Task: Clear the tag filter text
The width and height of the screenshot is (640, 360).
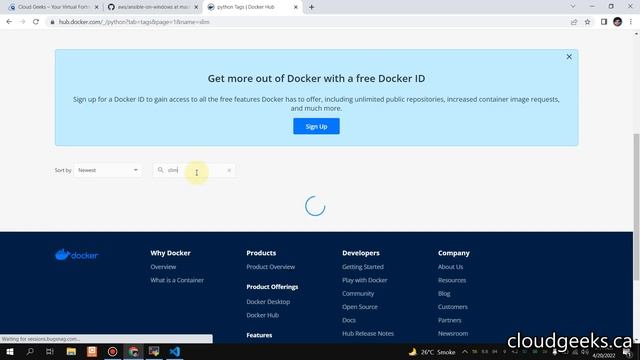Action: (229, 170)
